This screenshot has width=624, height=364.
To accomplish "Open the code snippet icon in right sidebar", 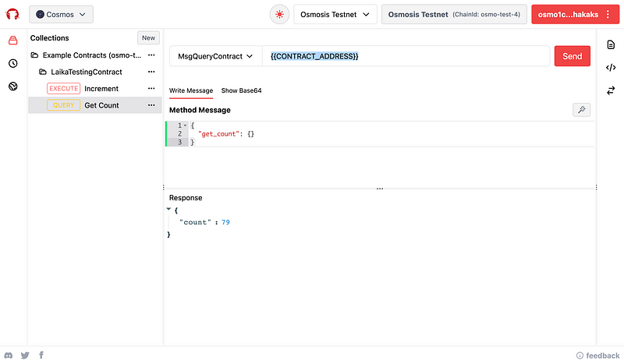I will point(610,68).
